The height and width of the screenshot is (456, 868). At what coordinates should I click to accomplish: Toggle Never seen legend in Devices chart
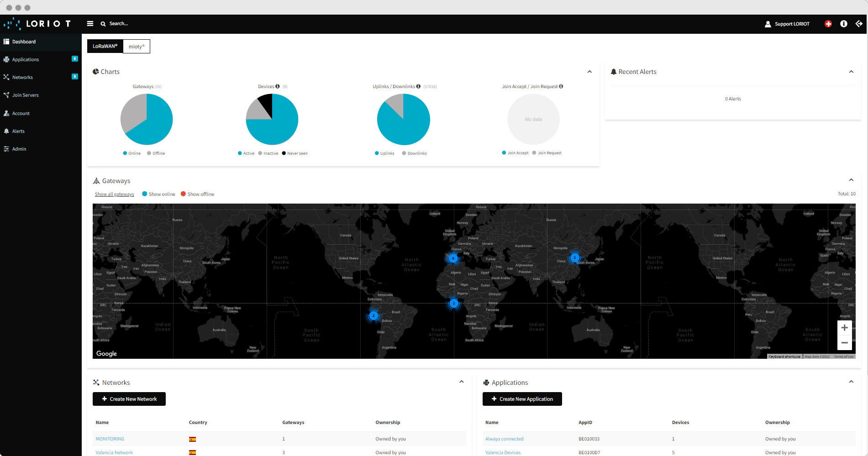click(x=295, y=153)
